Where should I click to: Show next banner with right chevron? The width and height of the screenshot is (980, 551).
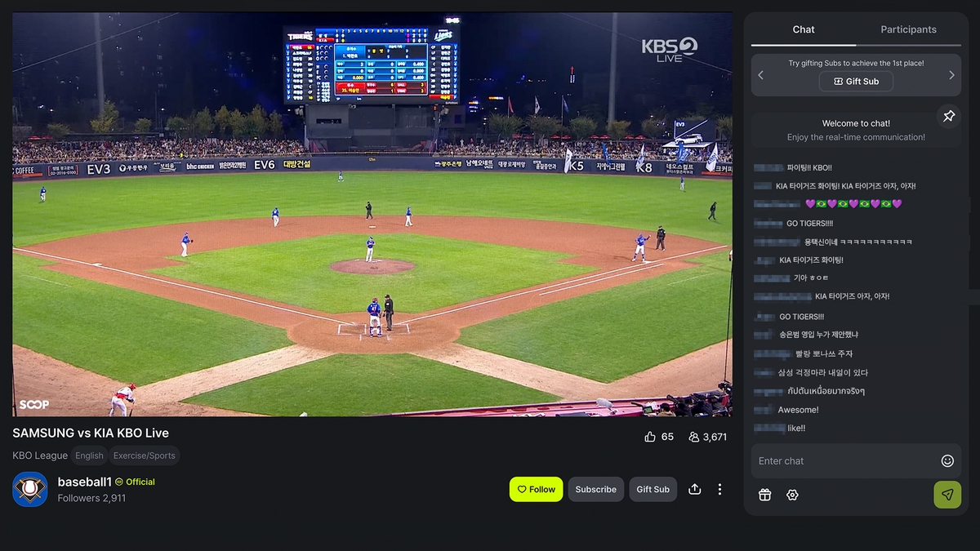(951, 75)
